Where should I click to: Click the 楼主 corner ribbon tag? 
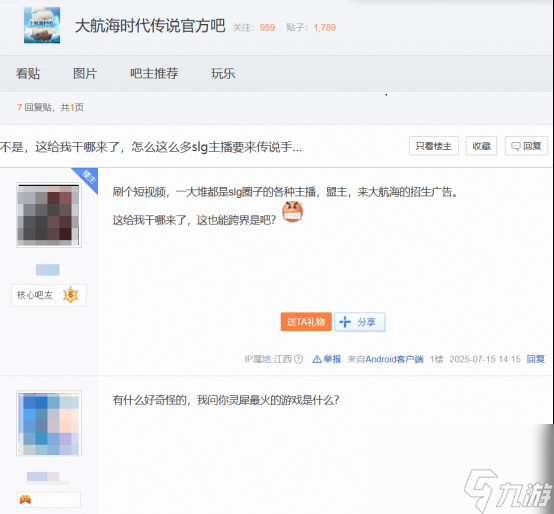pyautogui.click(x=87, y=178)
